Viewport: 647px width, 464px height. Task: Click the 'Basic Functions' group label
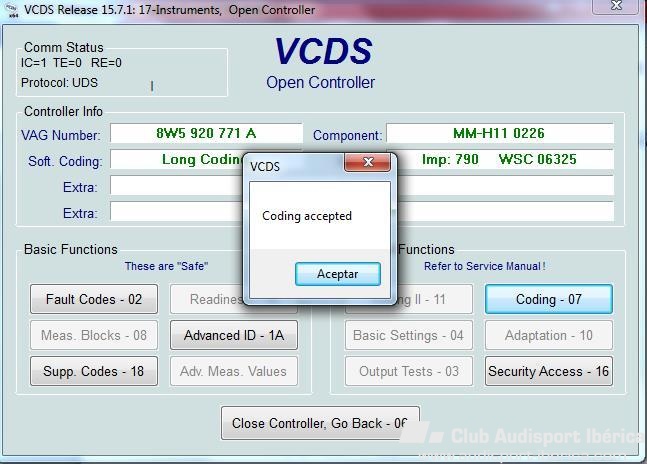[71, 249]
